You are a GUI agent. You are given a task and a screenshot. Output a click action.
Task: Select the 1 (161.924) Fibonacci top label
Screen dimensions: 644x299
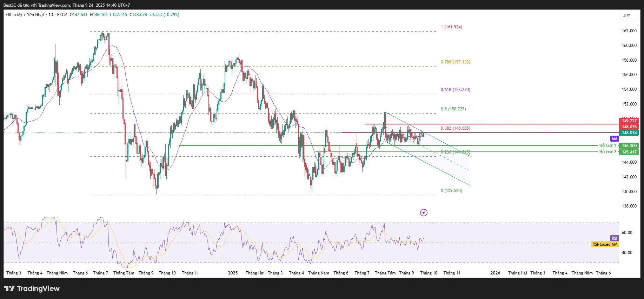tap(451, 27)
